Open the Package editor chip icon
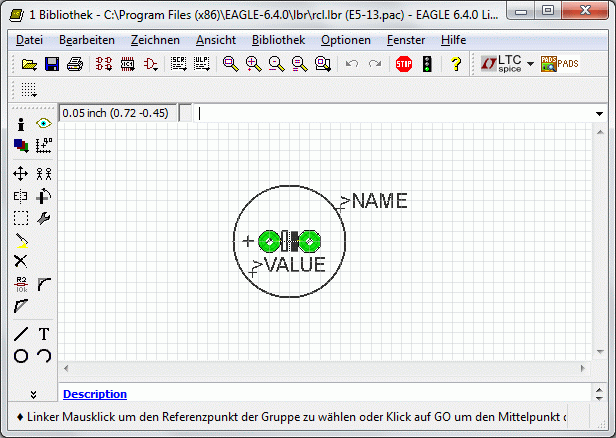This screenshot has width=616, height=438. 128,64
